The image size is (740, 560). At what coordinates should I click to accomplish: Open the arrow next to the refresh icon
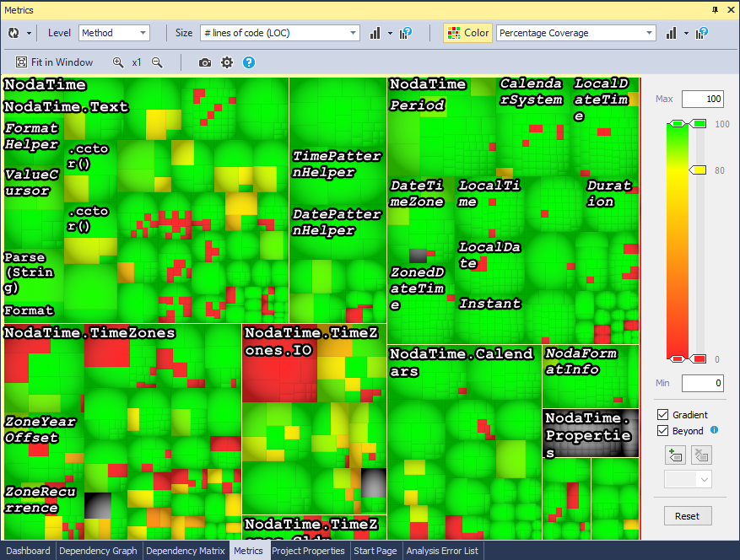point(29,34)
